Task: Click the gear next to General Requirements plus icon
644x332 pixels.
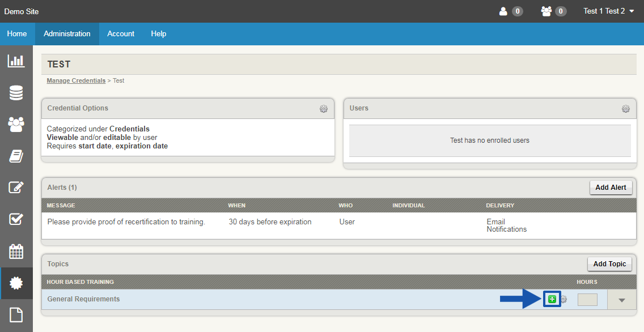Action: 563,299
